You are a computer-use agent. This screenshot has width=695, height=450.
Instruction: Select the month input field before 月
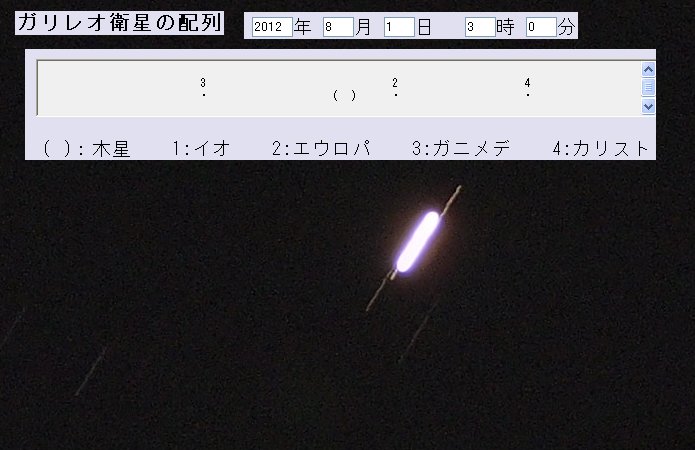(x=338, y=27)
